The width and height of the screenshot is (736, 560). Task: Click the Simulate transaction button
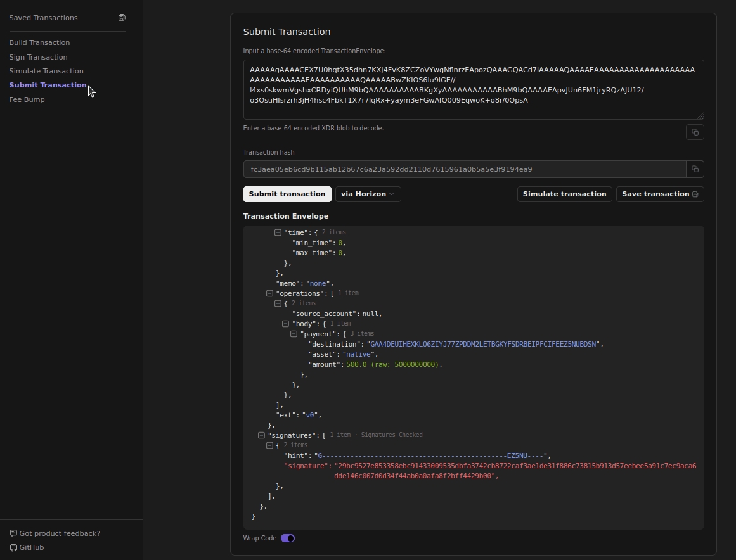pyautogui.click(x=564, y=194)
